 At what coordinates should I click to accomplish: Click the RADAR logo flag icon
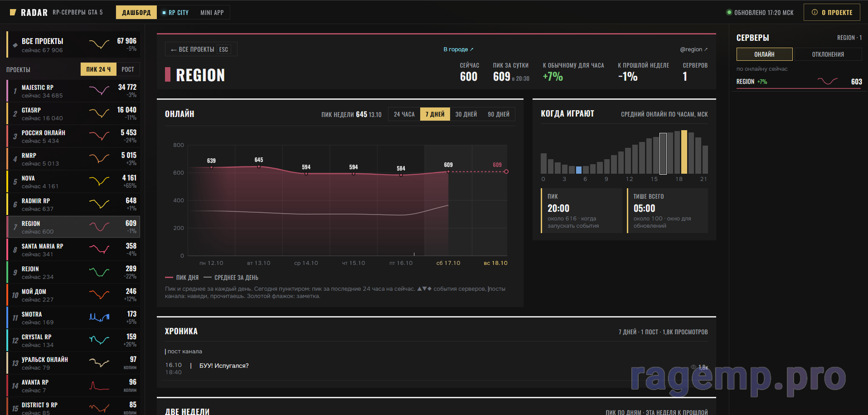(x=13, y=13)
